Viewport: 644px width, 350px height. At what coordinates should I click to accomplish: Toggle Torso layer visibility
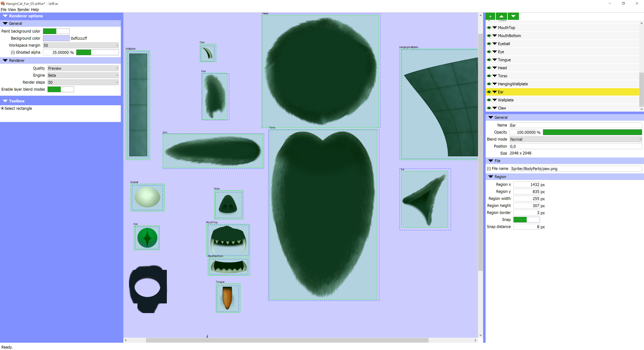click(x=489, y=76)
